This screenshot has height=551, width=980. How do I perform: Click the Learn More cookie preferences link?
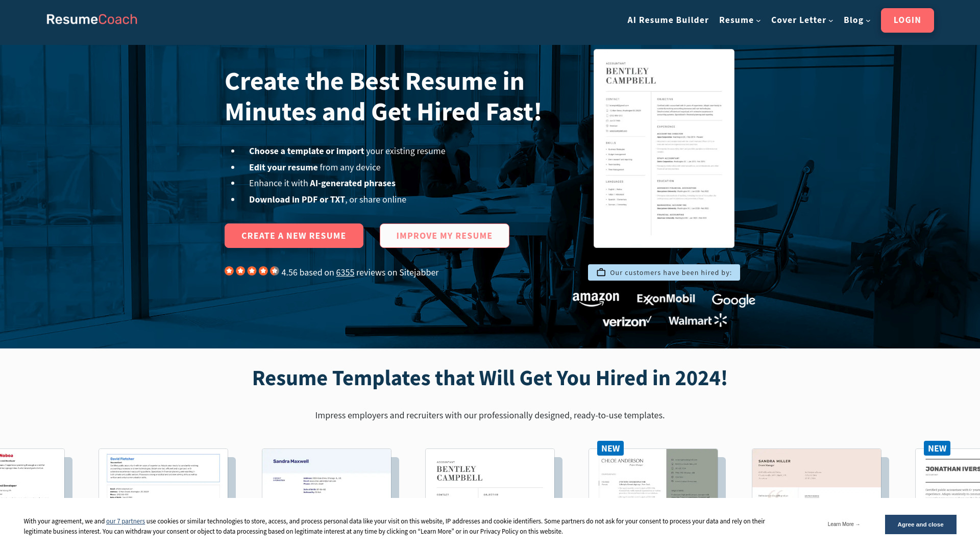click(x=843, y=524)
